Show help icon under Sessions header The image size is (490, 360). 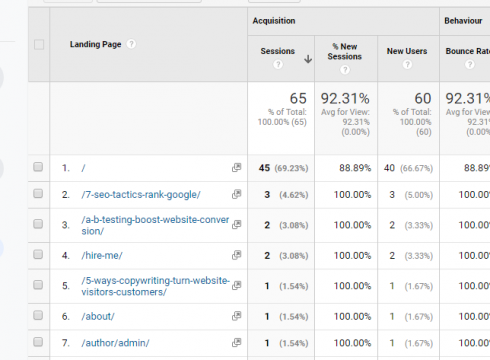pos(278,64)
